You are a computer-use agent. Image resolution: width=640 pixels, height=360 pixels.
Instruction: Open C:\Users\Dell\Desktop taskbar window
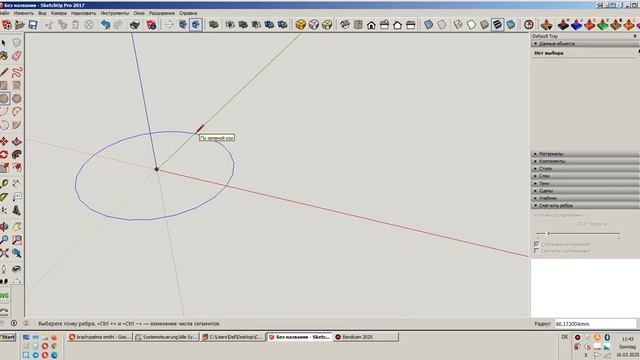click(233, 337)
